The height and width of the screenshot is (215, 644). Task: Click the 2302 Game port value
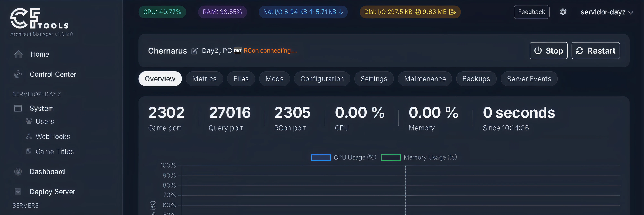(166, 112)
